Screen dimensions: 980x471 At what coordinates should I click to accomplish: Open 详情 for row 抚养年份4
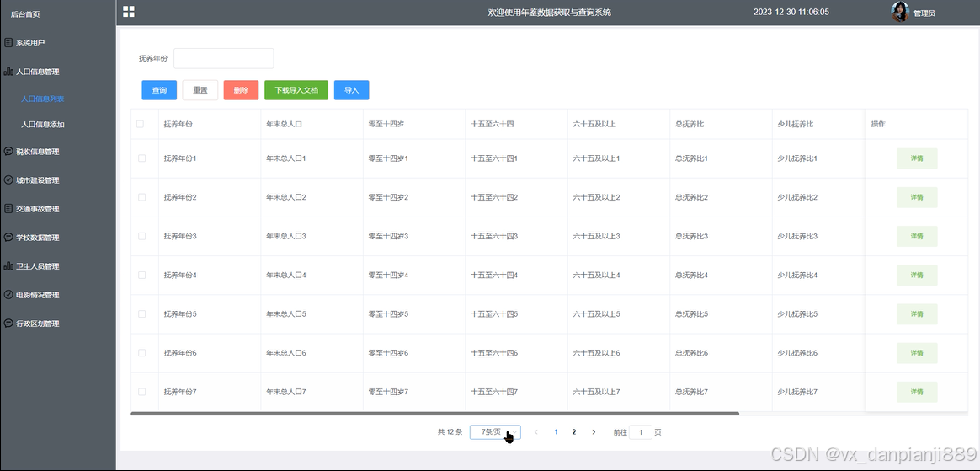pos(917,276)
